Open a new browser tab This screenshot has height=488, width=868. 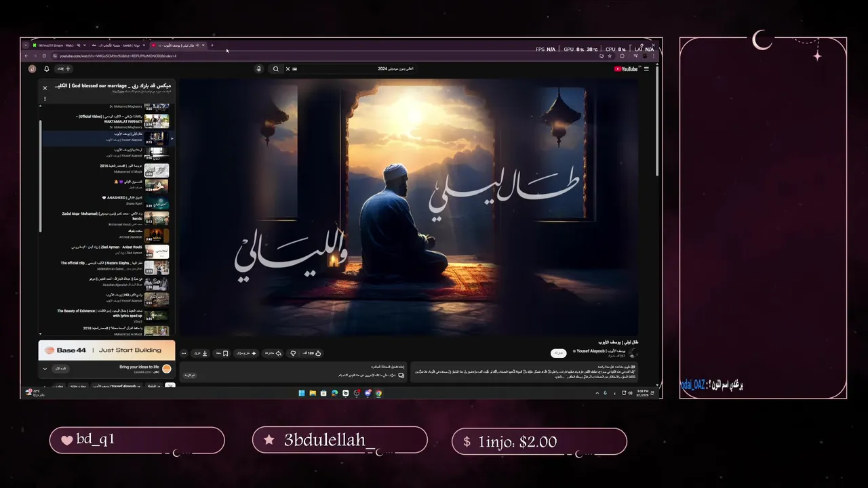(212, 45)
